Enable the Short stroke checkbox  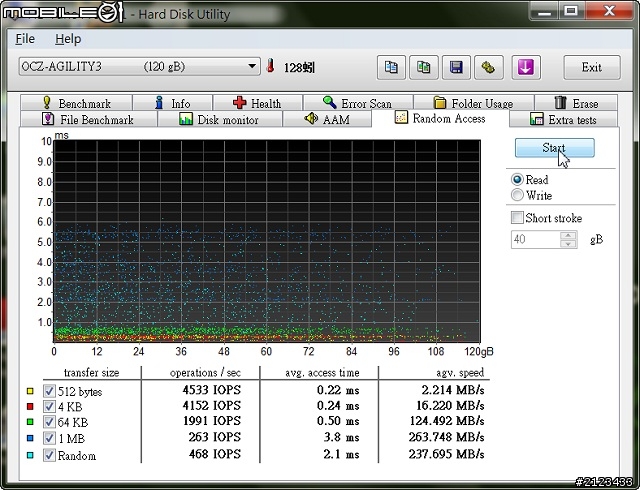517,218
